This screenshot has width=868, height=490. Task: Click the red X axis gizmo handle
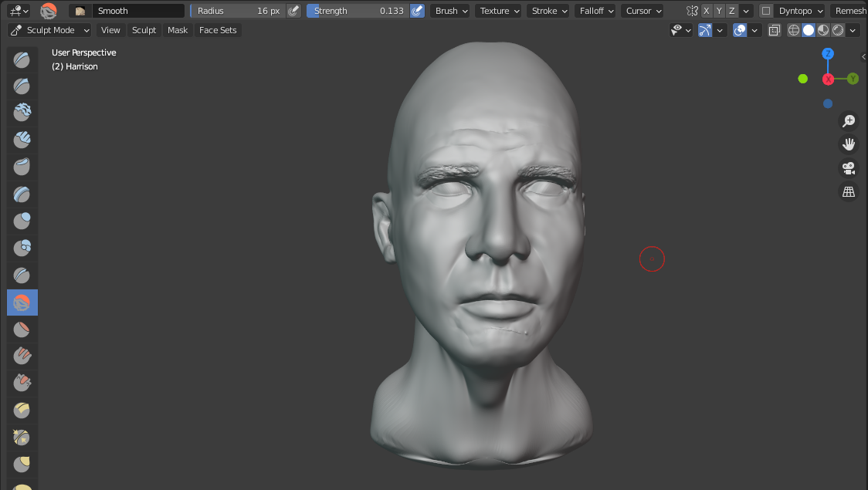[x=828, y=79]
